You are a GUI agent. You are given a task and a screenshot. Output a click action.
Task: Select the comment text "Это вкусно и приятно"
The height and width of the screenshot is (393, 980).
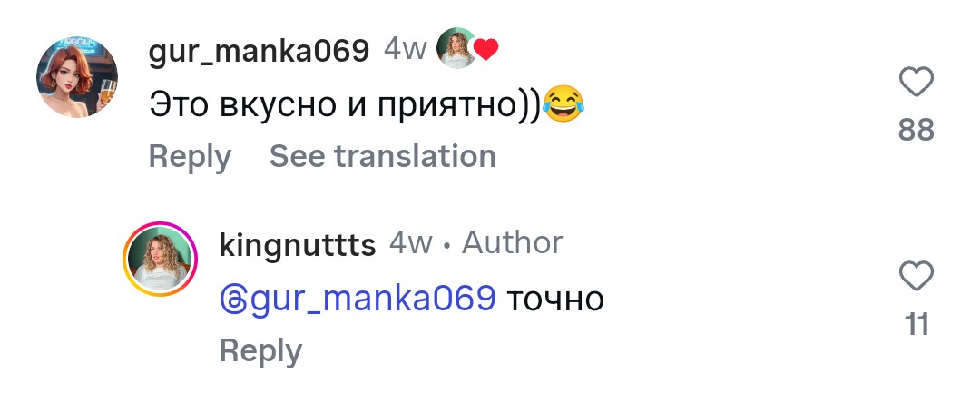click(344, 105)
